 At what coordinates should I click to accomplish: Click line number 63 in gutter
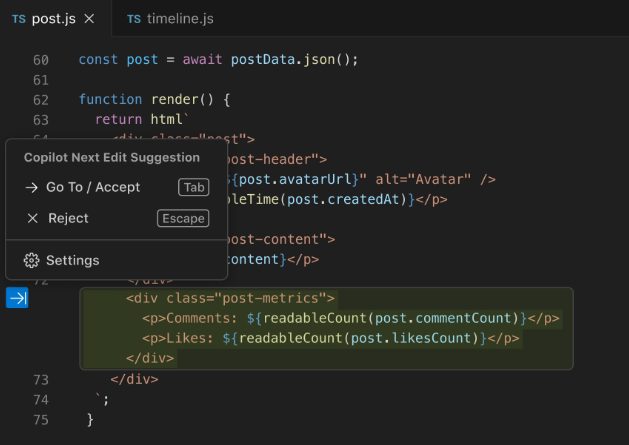(41, 120)
